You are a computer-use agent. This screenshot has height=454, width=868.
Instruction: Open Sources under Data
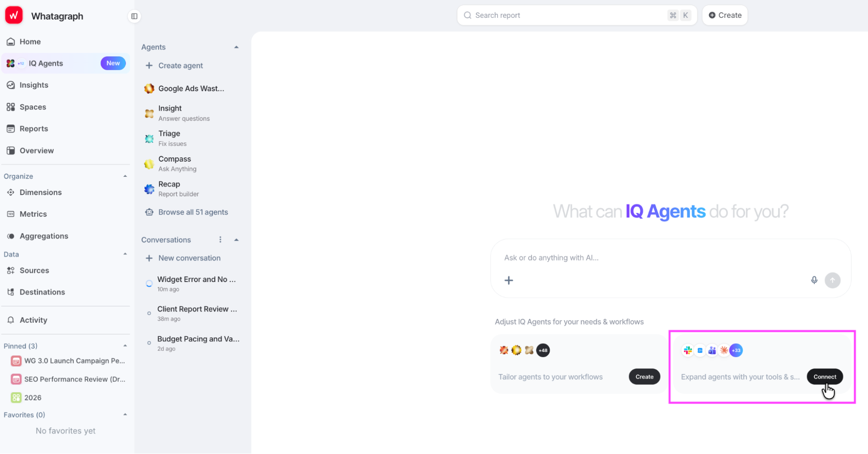[66, 270]
